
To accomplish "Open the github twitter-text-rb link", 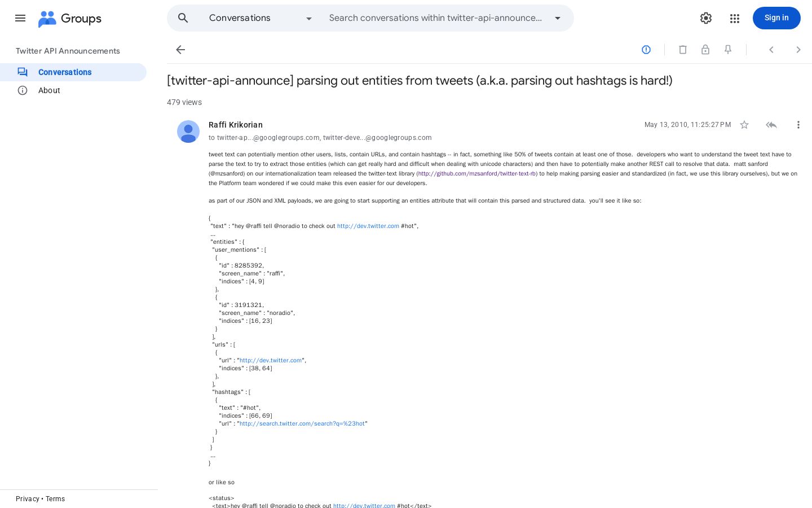I will [477, 174].
